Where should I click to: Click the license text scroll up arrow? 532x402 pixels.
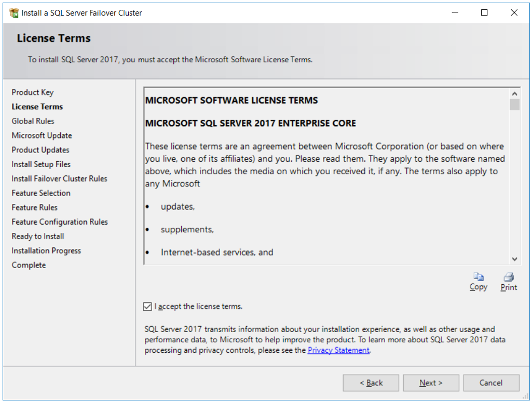514,93
